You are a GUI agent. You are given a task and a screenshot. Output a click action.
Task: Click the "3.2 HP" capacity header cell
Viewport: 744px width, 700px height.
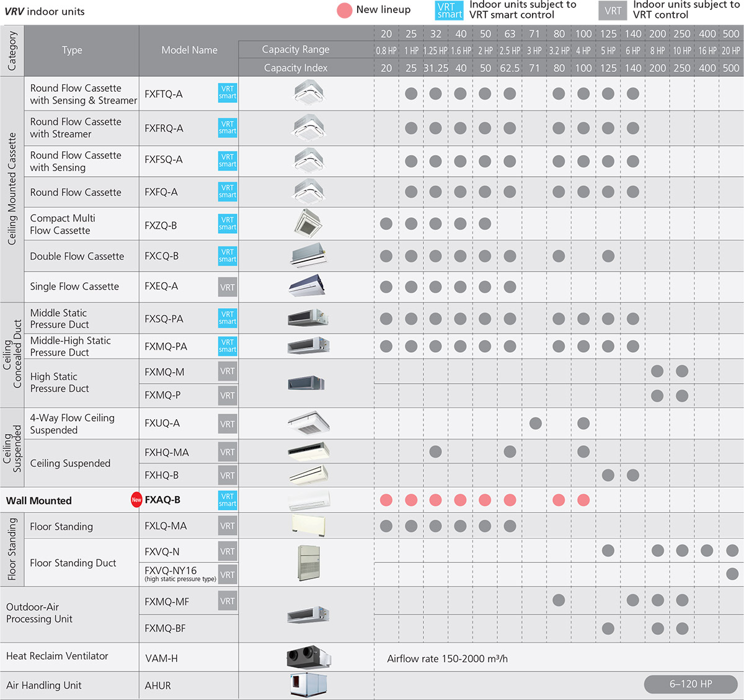[559, 51]
